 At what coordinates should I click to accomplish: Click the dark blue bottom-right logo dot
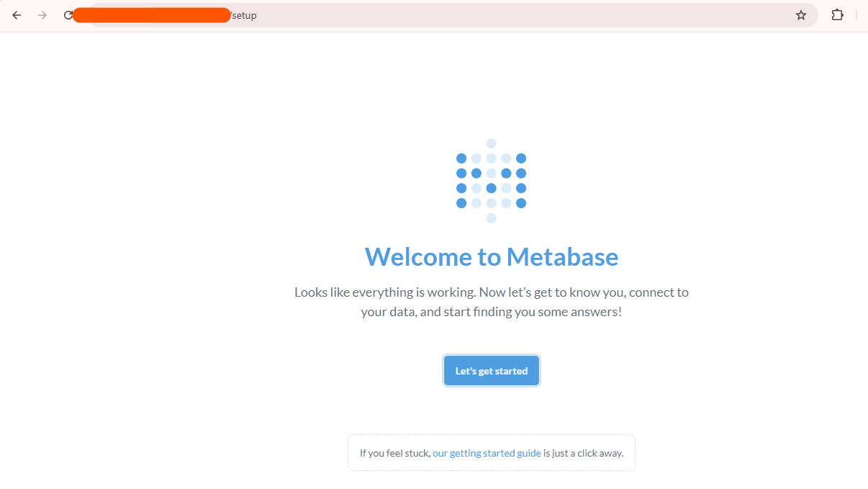(x=521, y=203)
